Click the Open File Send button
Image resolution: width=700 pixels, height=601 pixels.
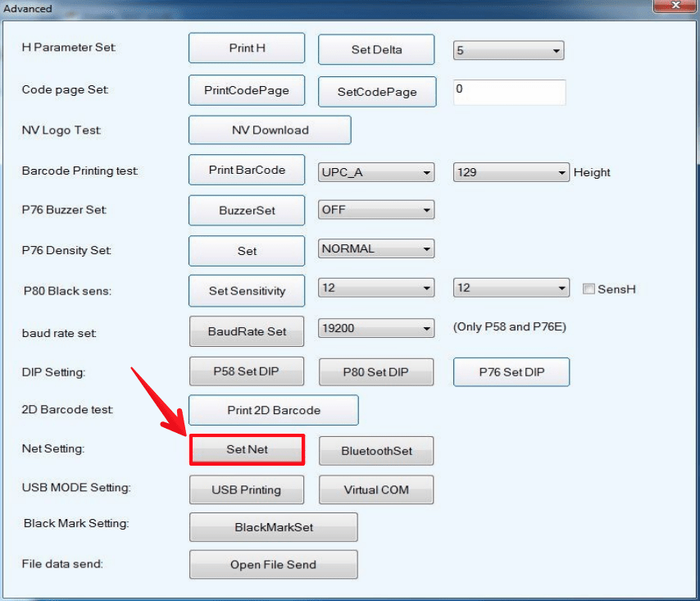click(273, 565)
